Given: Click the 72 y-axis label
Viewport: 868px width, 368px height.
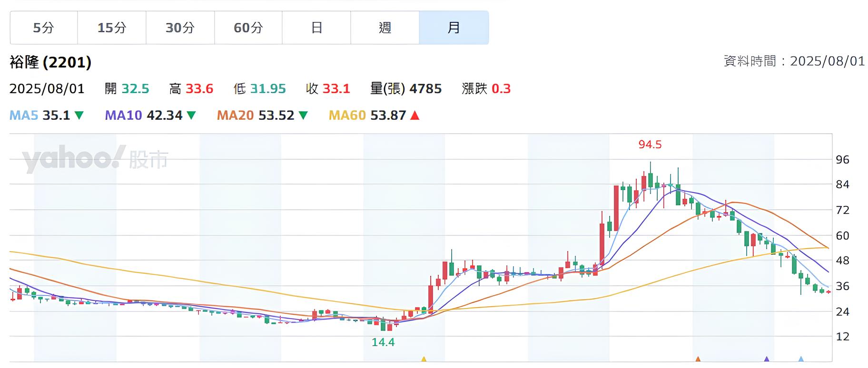Looking at the screenshot, I should (x=842, y=210).
